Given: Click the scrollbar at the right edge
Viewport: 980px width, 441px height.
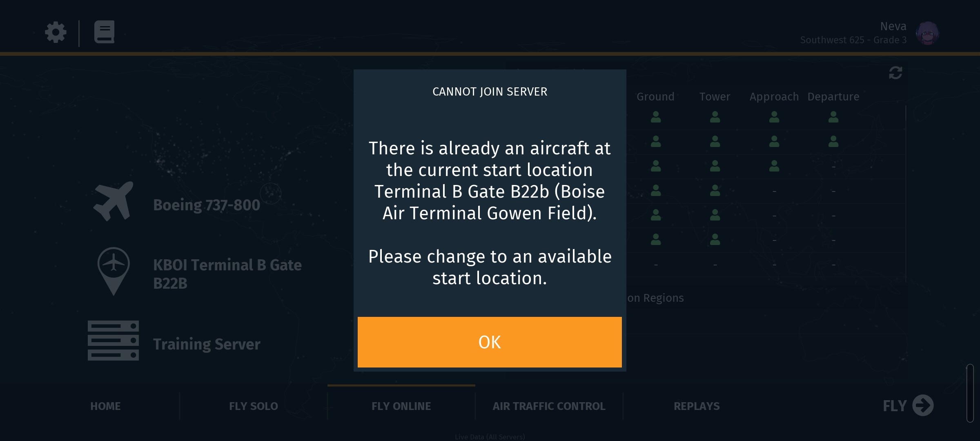Looking at the screenshot, I should click(970, 393).
